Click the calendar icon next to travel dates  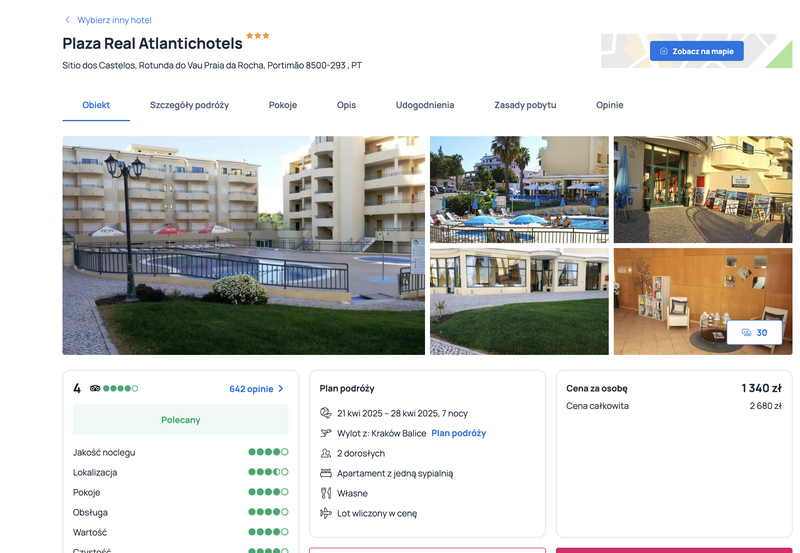326,413
